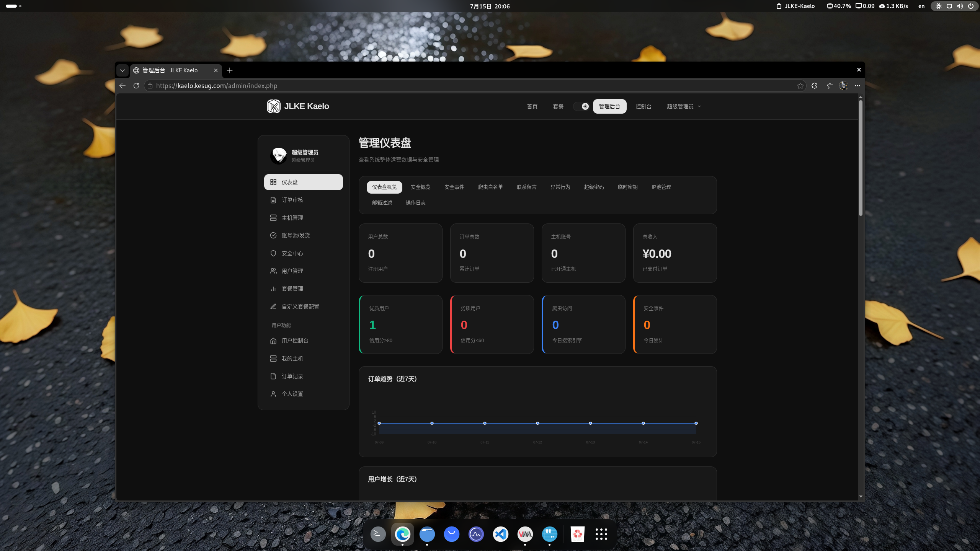Switch to the 安全事件 tab
Image resolution: width=980 pixels, height=551 pixels.
[454, 187]
